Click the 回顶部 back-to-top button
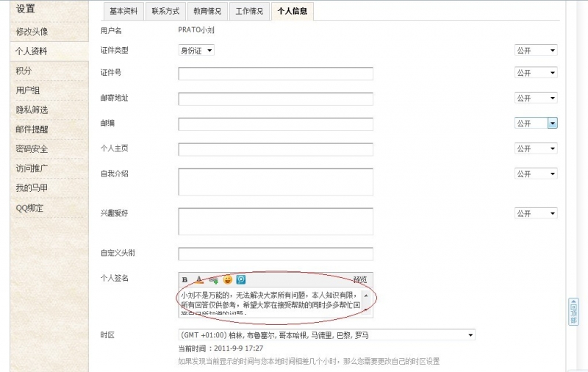Viewport: 588px width, 372px height. pyautogui.click(x=573, y=311)
